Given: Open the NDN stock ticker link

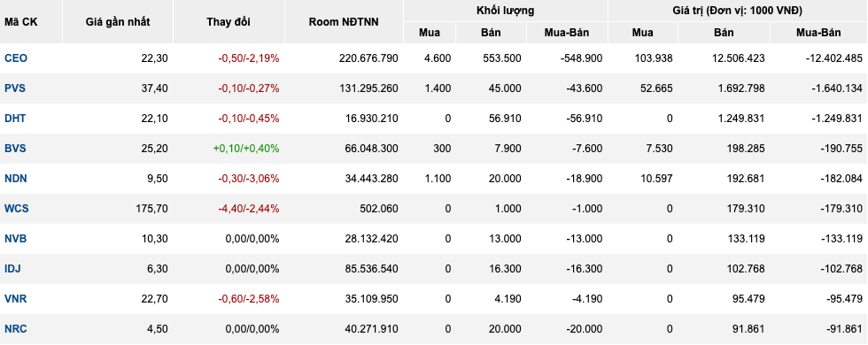Looking at the screenshot, I should pyautogui.click(x=16, y=179).
